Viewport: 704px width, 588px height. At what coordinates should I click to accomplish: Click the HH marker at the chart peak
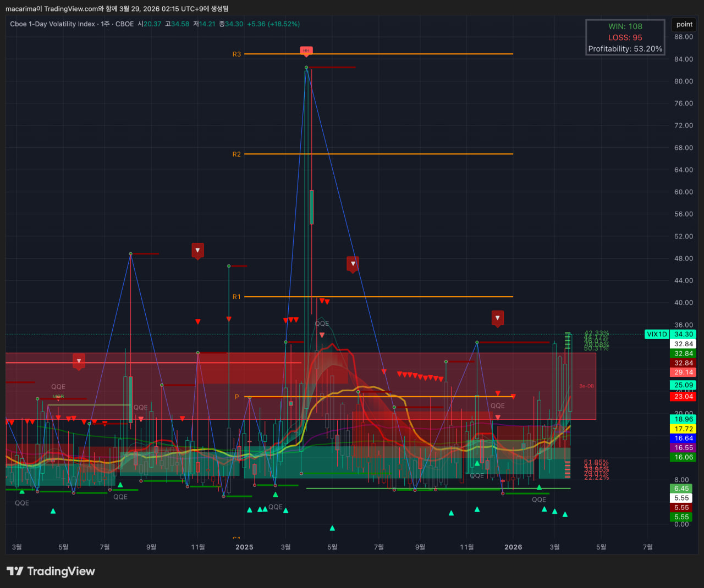[x=306, y=51]
